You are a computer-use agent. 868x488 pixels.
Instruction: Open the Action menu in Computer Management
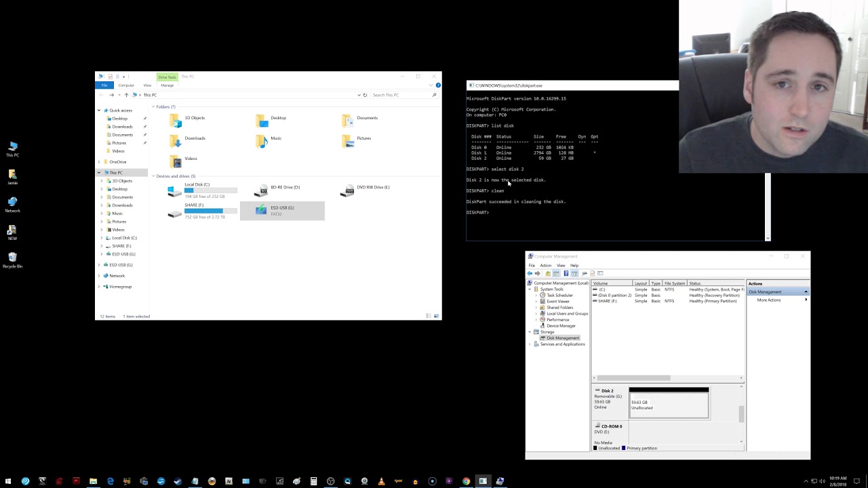click(x=545, y=265)
